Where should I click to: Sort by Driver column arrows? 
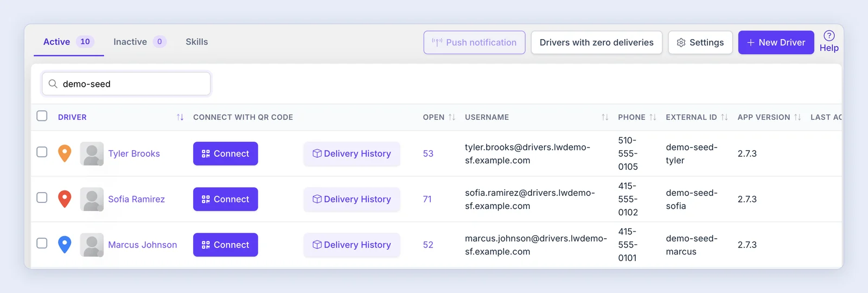point(180,117)
